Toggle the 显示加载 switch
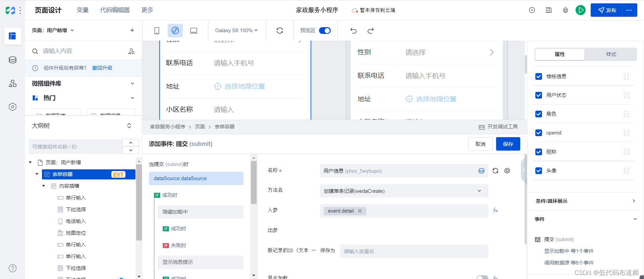The image size is (644, 279). coord(482,277)
